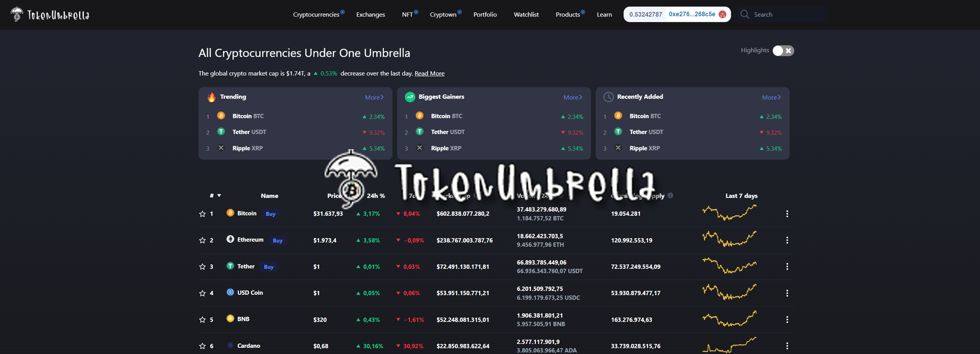Open the Exchanges menu

click(371, 14)
